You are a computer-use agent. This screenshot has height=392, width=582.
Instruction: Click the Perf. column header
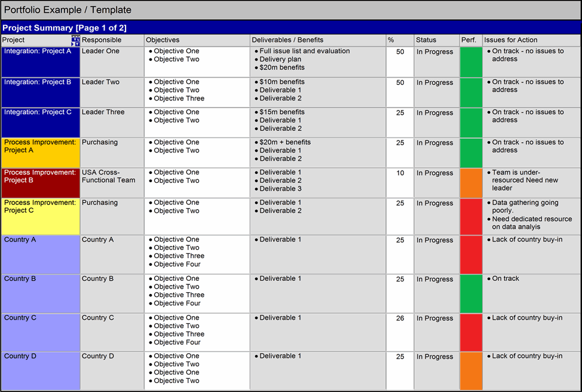pyautogui.click(x=471, y=40)
